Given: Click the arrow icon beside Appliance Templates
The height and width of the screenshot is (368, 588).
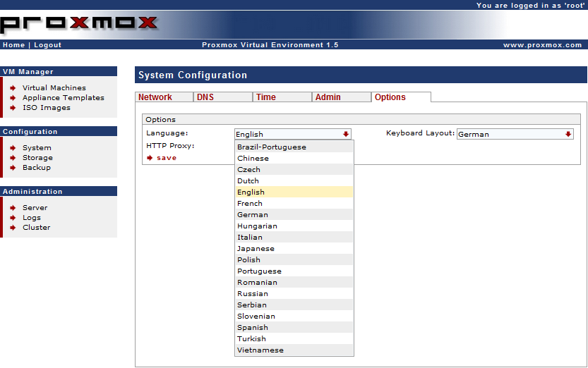Looking at the screenshot, I should tap(13, 98).
